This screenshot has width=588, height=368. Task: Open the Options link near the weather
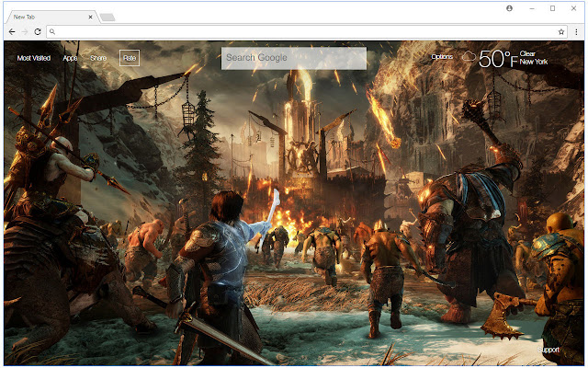pos(442,57)
